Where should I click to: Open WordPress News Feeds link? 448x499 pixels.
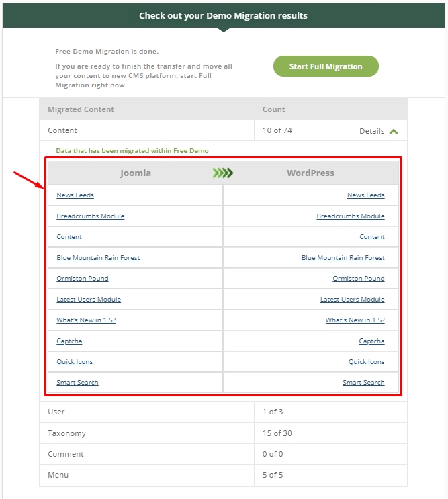pyautogui.click(x=366, y=195)
